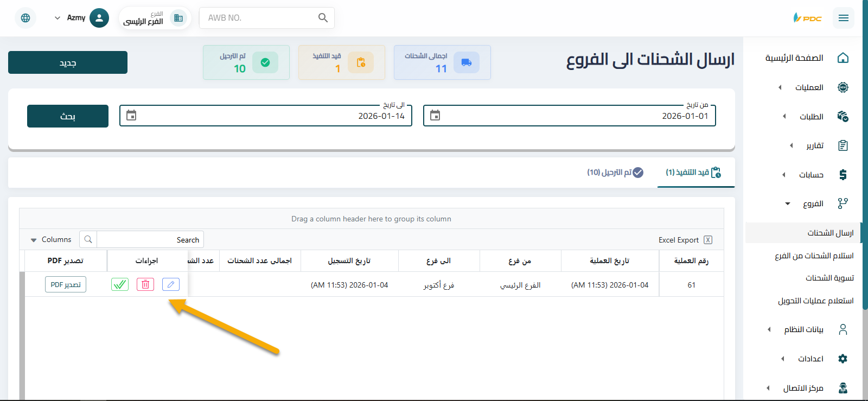Click the edit pencil icon in row 61
Image resolution: width=868 pixels, height=401 pixels.
coord(170,284)
